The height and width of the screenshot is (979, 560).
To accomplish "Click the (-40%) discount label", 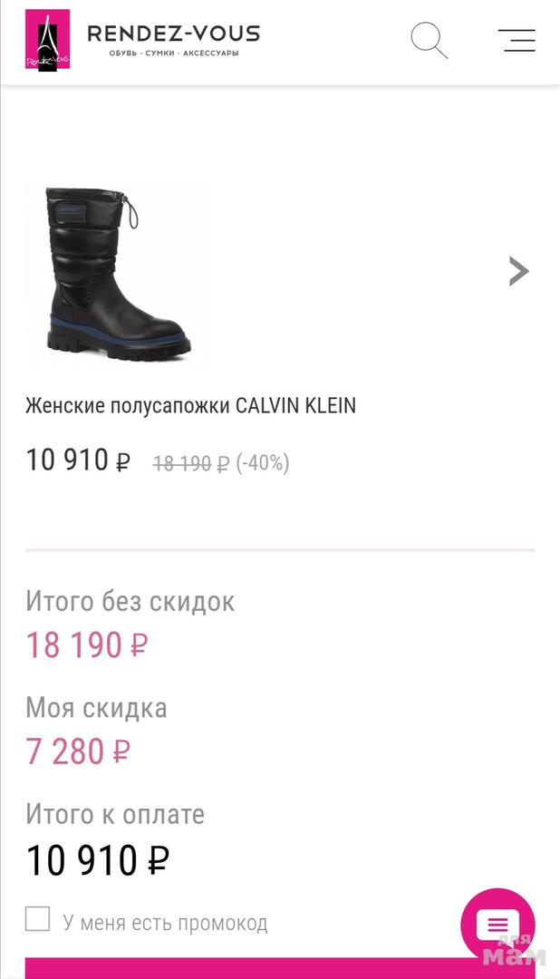I will pos(263,463).
